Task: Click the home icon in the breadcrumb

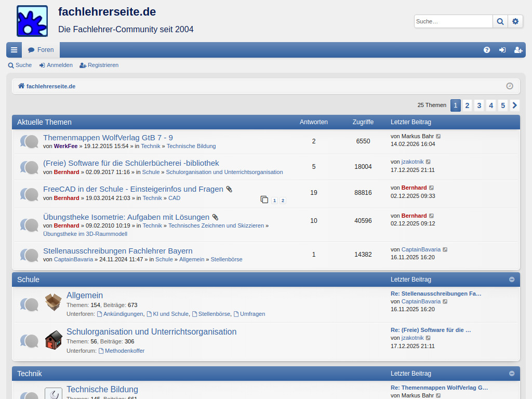Action: pyautogui.click(x=21, y=86)
